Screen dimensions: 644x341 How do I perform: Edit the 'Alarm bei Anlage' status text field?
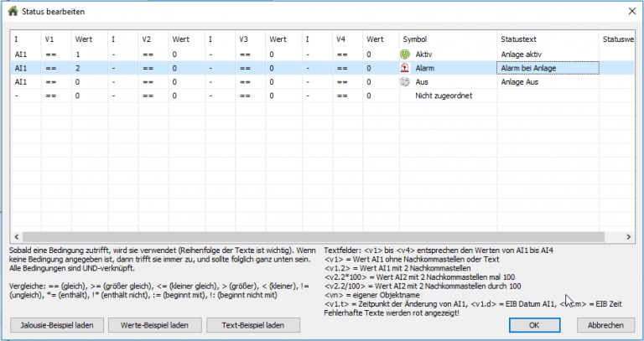pyautogui.click(x=547, y=68)
